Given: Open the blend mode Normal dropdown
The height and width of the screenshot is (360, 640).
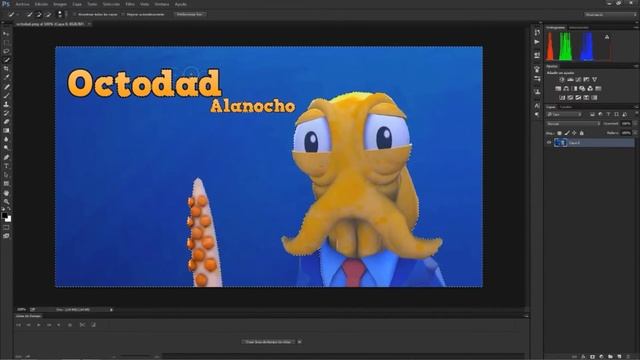Looking at the screenshot, I should coord(573,124).
